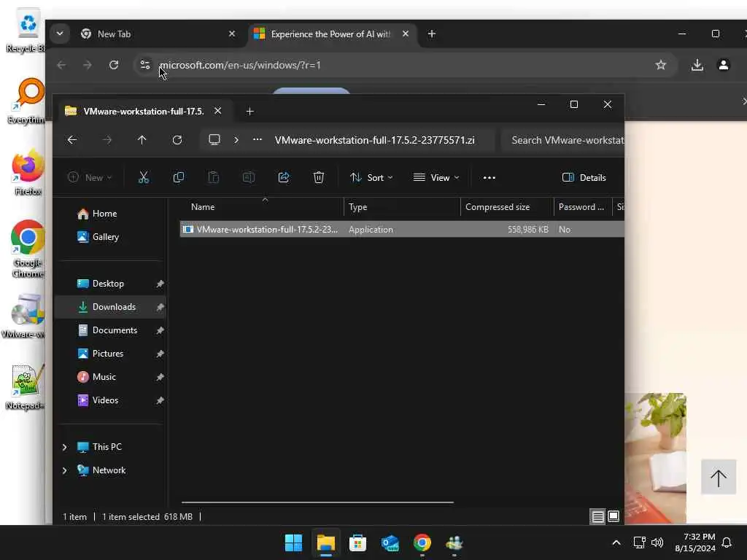Screen dimensions: 747x560
Task: Click the File Explorer address path text
Action: pos(374,140)
